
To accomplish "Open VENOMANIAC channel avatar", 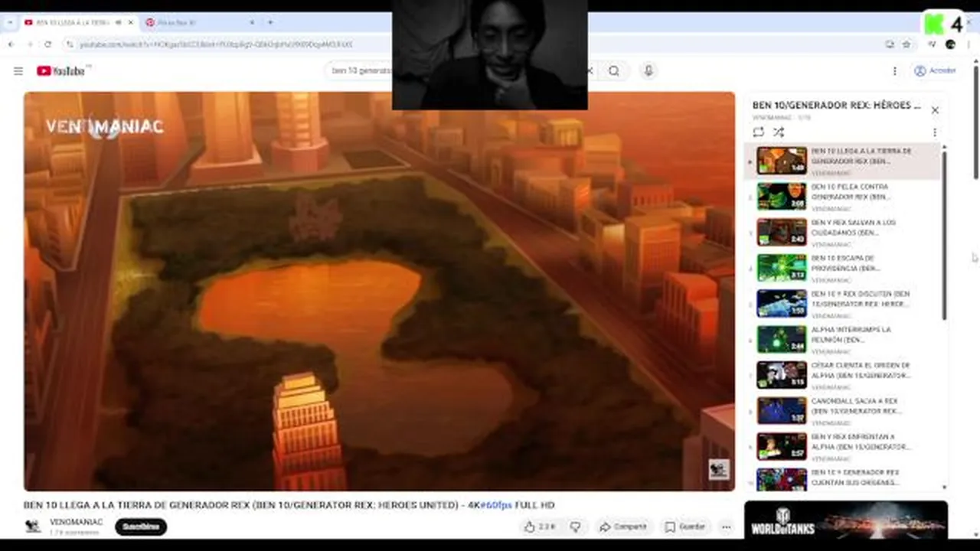I will [33, 527].
